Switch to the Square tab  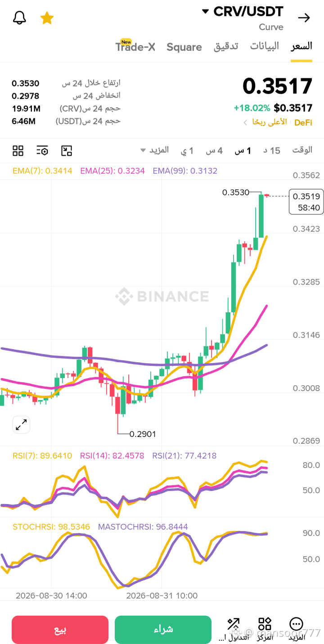184,47
